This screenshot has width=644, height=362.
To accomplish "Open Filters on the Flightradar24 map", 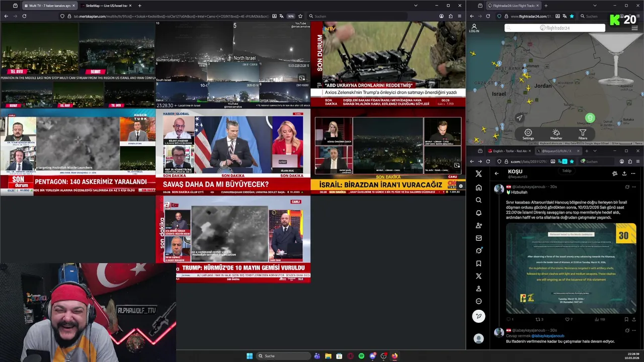I will point(583,134).
